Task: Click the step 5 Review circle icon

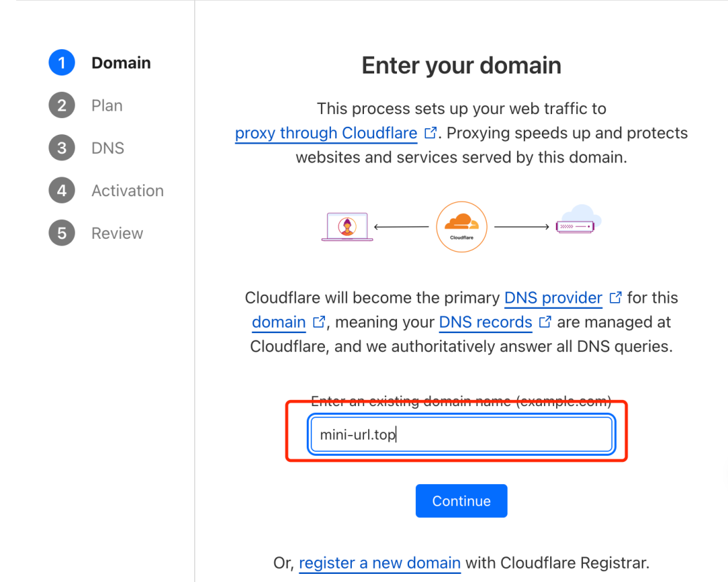Action: coord(62,233)
